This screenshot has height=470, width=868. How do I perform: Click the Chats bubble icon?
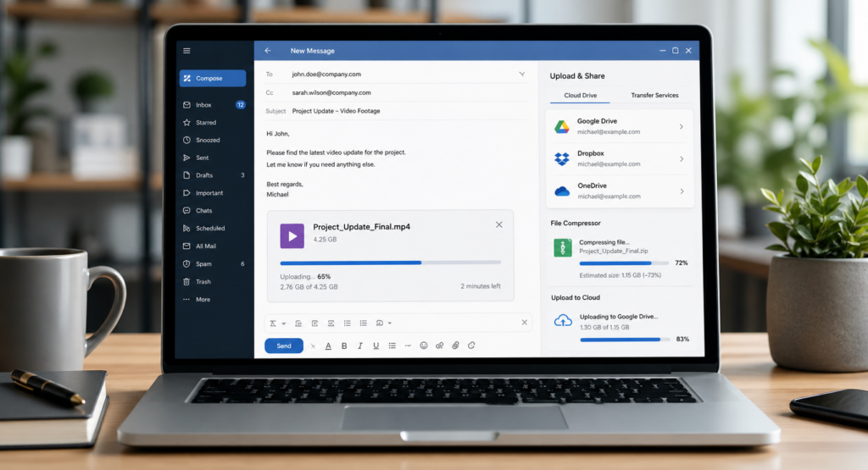click(x=186, y=211)
